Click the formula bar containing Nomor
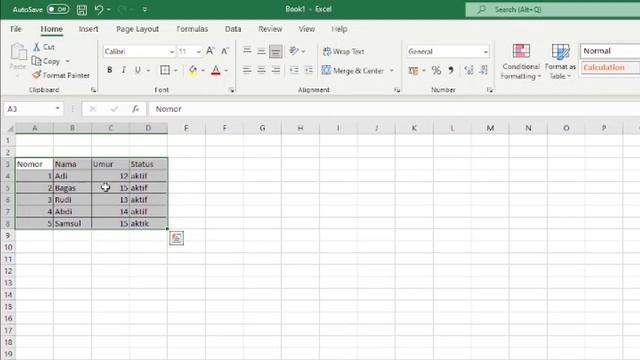Screen dimensions: 640x360 click(394, 109)
